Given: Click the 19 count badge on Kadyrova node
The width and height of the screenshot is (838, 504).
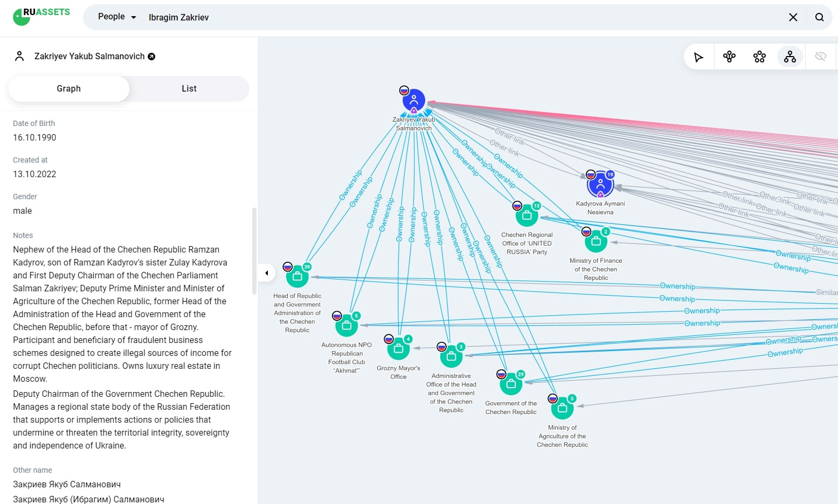Looking at the screenshot, I should [610, 174].
